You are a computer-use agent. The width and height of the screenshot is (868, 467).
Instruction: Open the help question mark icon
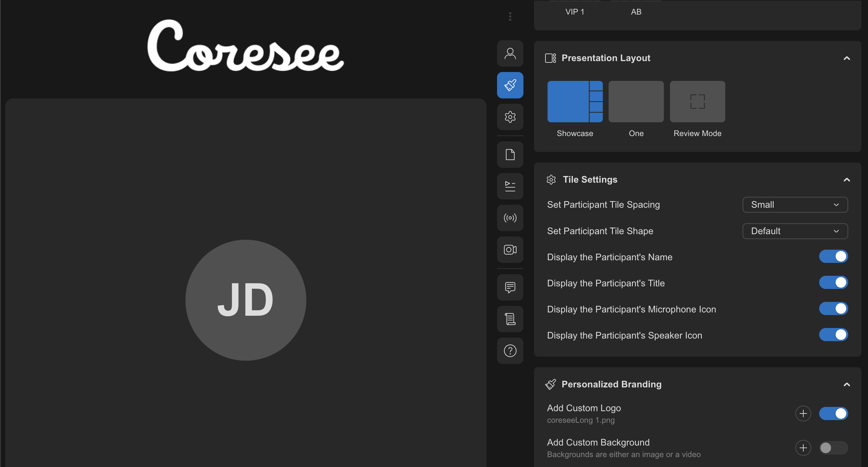(510, 351)
